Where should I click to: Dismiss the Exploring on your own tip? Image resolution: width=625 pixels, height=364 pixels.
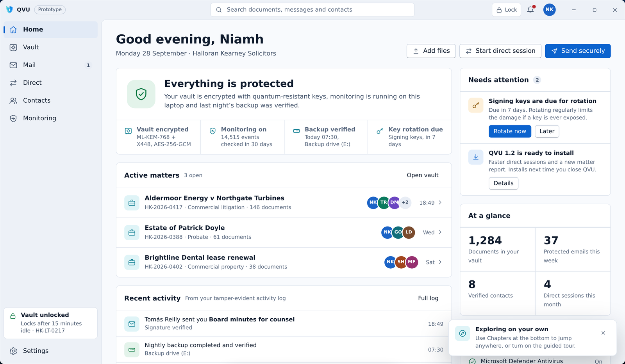[x=603, y=333]
